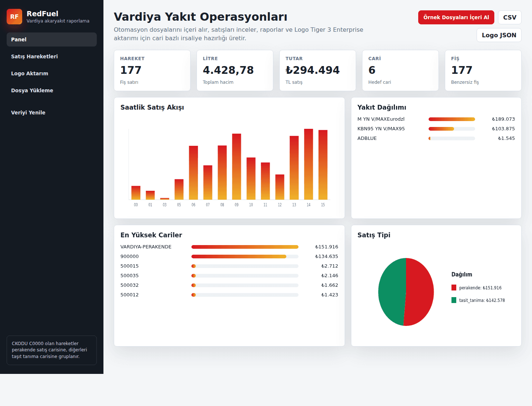532x406 pixels.
Task: Click the M YN V/MAXEurodzl progress bar
Action: click(451, 119)
